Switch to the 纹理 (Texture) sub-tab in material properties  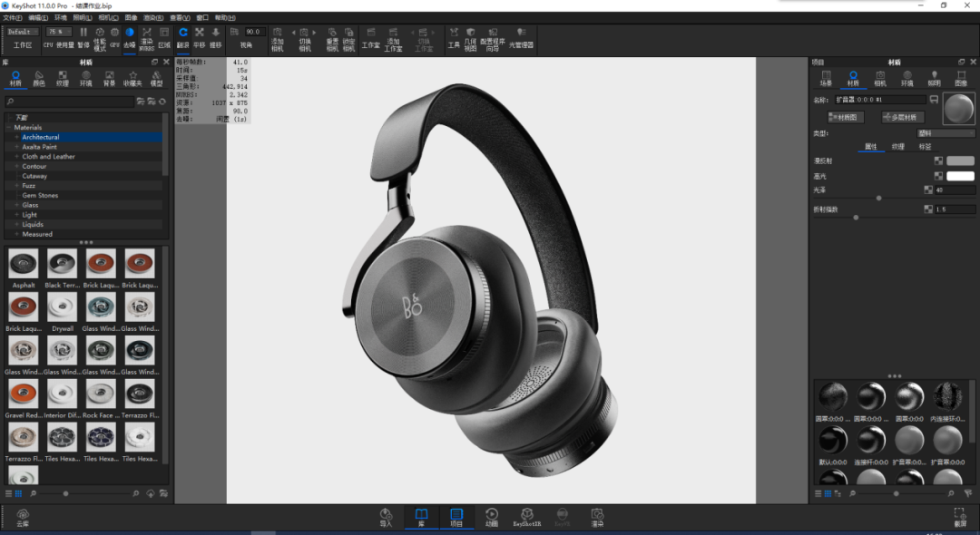pos(897,147)
